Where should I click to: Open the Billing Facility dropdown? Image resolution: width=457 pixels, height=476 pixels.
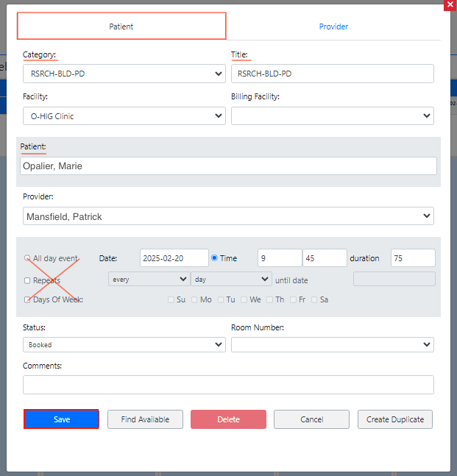[332, 116]
